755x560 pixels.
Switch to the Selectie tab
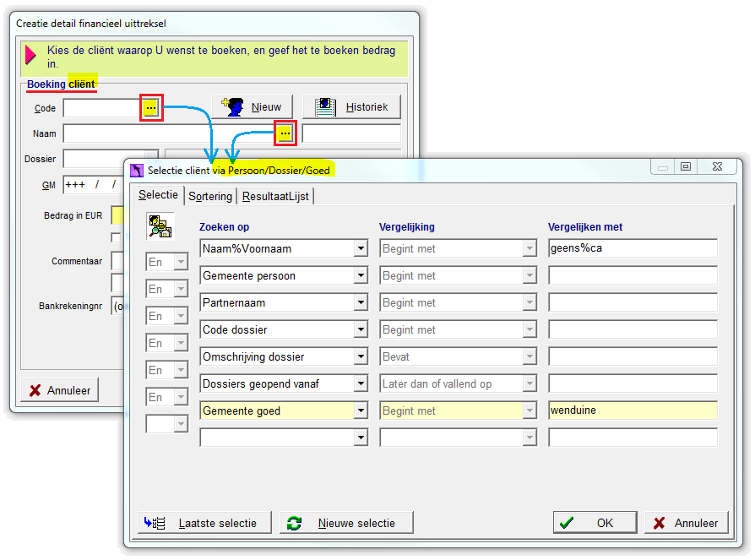tap(158, 195)
